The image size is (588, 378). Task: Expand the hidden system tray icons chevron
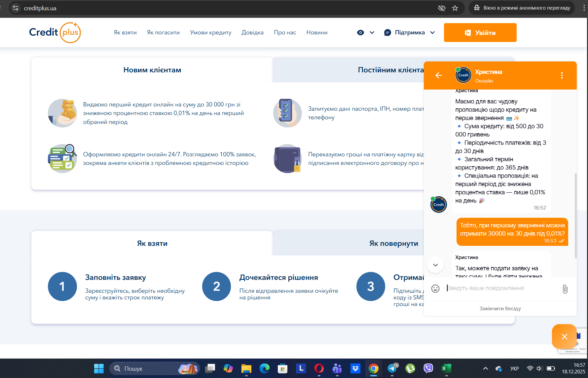[x=485, y=368]
